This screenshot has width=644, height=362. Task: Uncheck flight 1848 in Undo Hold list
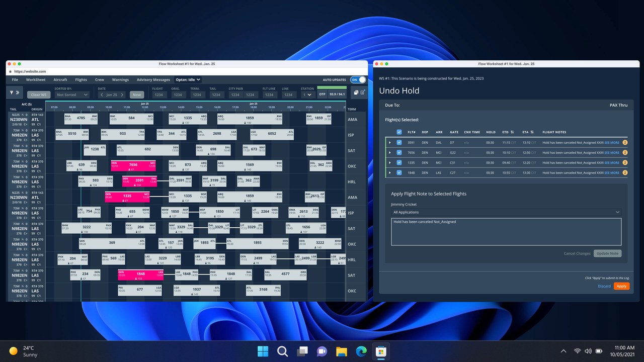[x=399, y=173]
